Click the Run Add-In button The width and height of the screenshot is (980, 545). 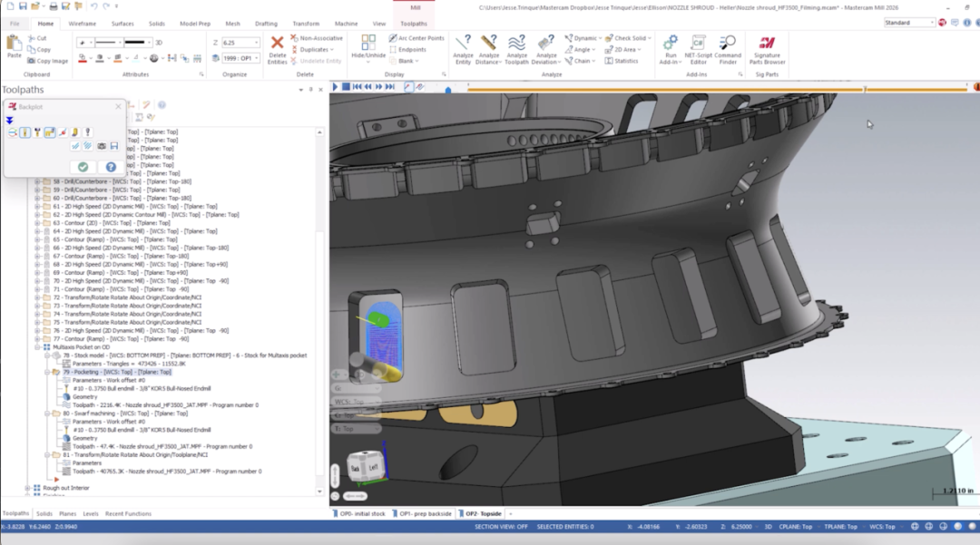[x=670, y=49]
